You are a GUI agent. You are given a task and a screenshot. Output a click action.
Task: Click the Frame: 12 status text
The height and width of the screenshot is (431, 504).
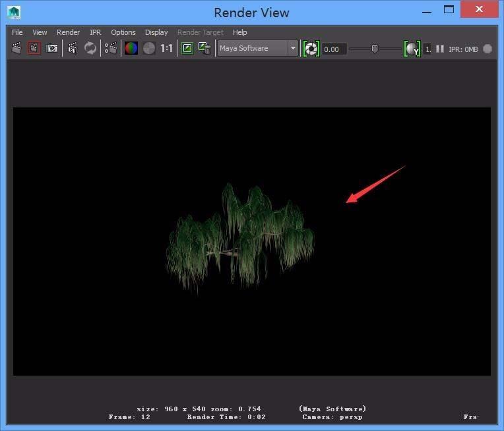pos(129,417)
